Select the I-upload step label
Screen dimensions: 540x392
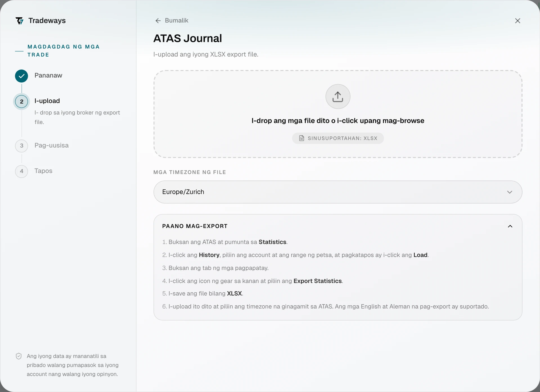tap(47, 101)
